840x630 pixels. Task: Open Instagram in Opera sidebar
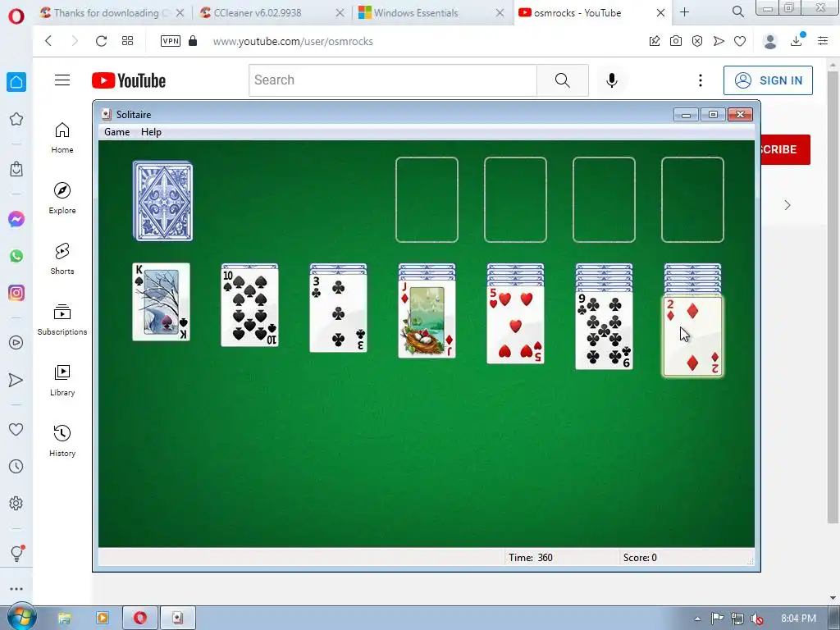pos(16,293)
